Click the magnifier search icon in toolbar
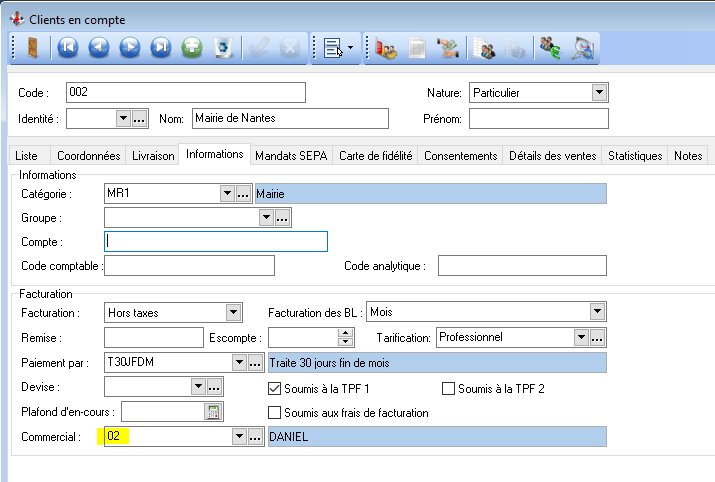 583,47
